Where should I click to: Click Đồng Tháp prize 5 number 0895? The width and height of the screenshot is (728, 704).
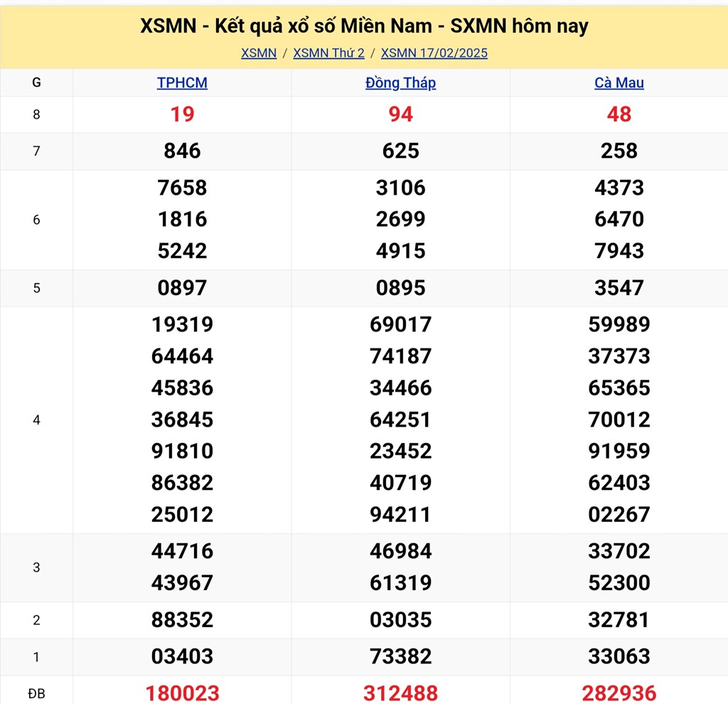[401, 288]
